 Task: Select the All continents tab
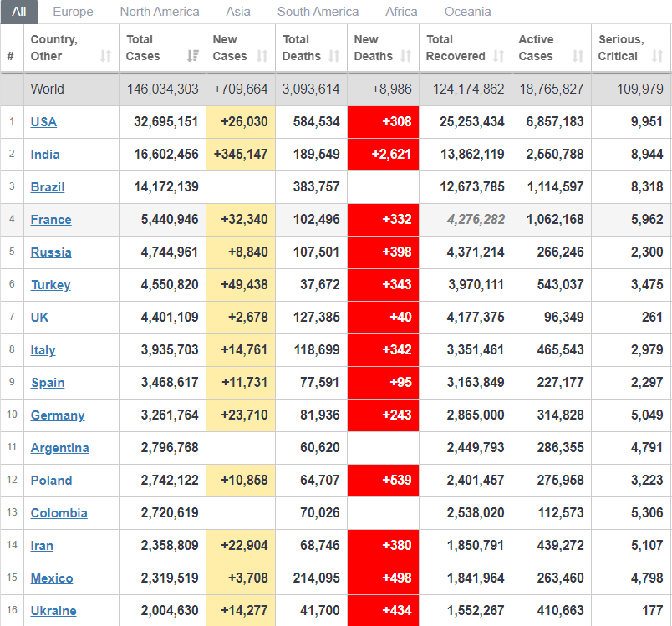pyautogui.click(x=19, y=12)
